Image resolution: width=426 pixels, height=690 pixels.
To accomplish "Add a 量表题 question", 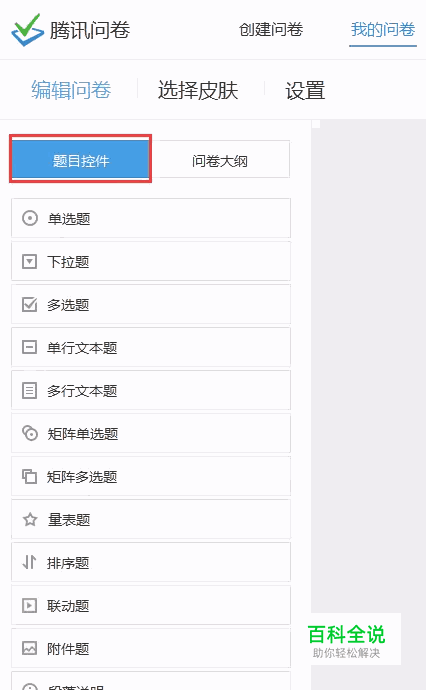I will 151,520.
